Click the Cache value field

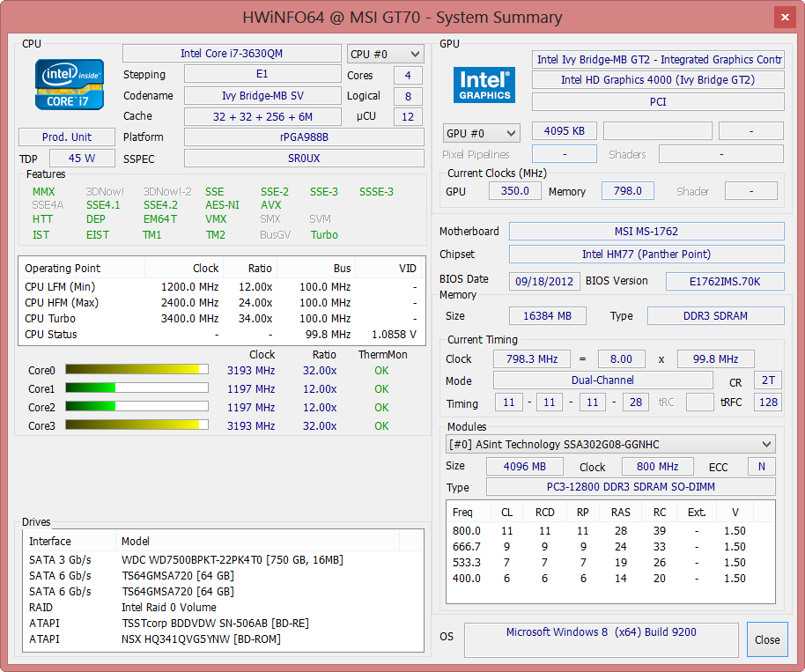coord(262,116)
